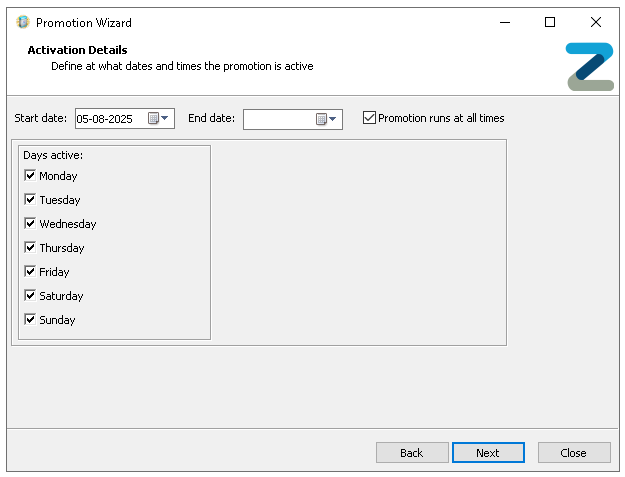Screen dimensions: 625x477
Task: Minimize the Promotion Wizard window
Action: (x=503, y=22)
